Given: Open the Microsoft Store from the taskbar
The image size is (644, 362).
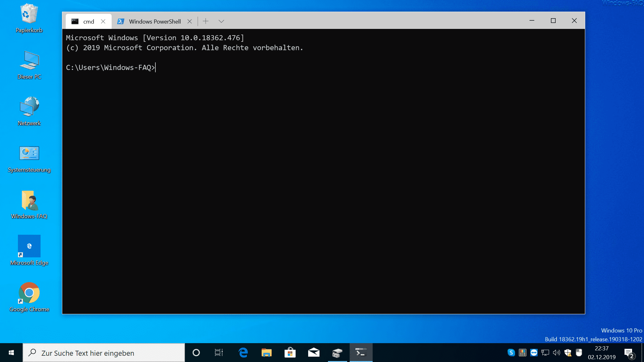Looking at the screenshot, I should coord(290,353).
